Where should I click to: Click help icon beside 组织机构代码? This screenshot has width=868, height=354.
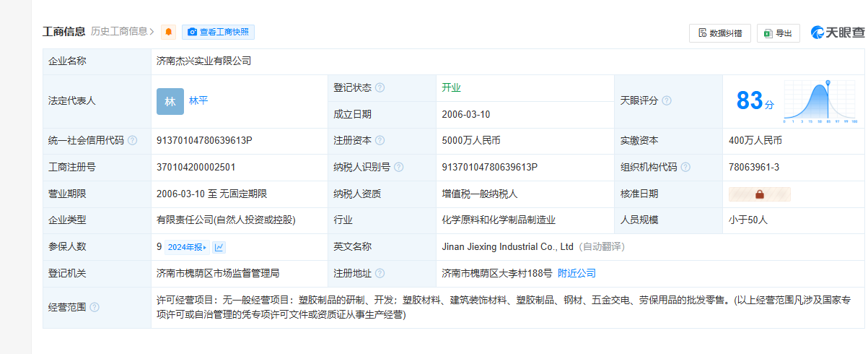[x=685, y=167]
